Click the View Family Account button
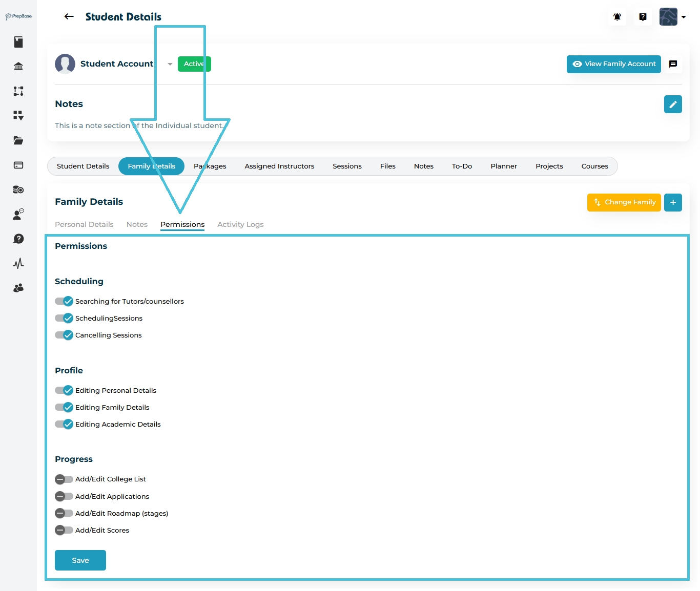700x591 pixels. (613, 64)
